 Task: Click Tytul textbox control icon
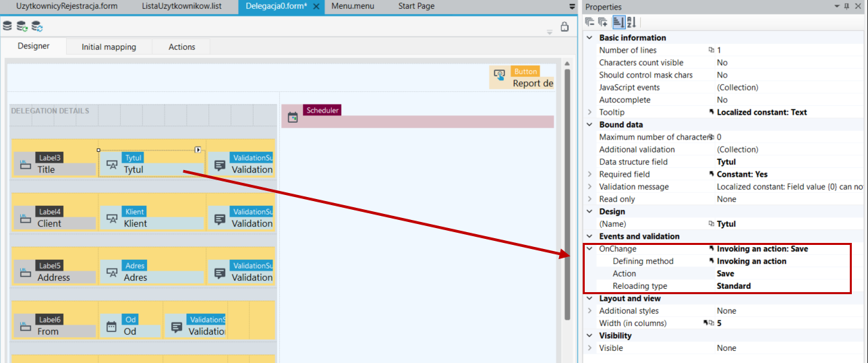113,164
